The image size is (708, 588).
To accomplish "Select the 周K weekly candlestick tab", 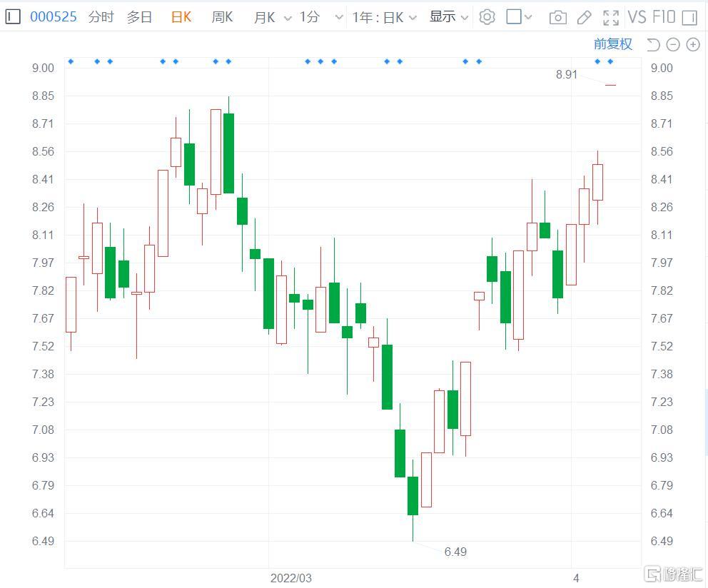I will click(222, 17).
